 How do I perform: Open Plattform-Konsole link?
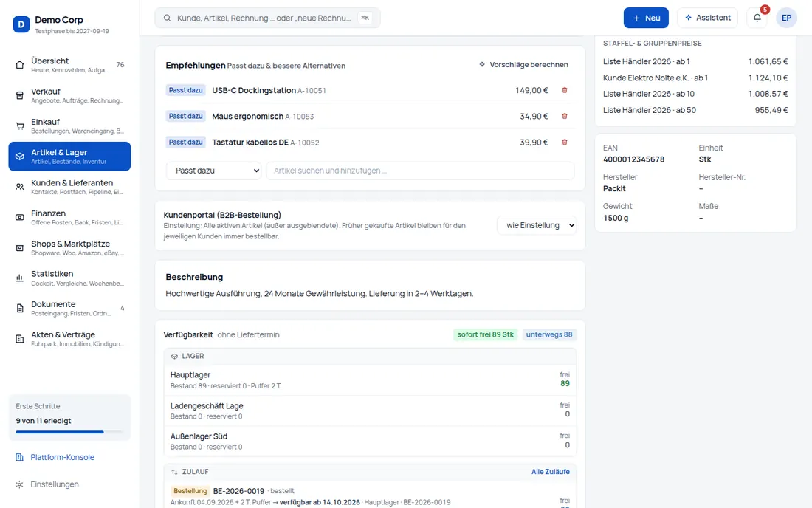(x=62, y=457)
